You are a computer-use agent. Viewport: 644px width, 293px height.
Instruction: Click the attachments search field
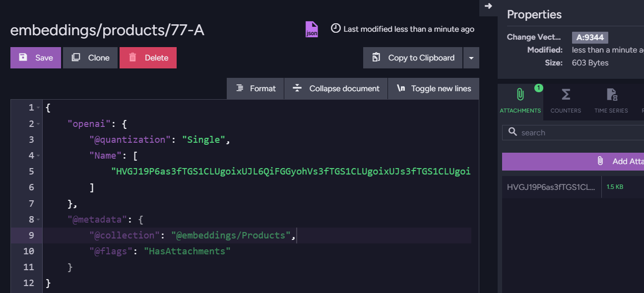[x=573, y=133]
